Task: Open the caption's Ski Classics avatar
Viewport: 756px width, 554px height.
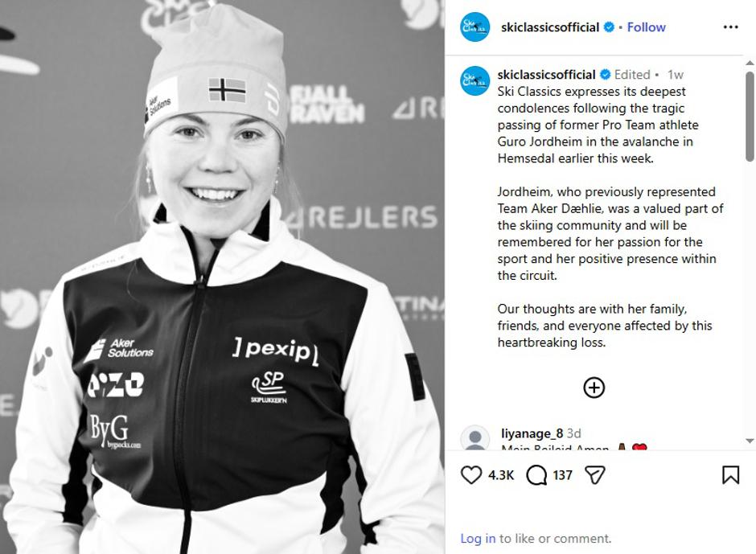Action: point(475,80)
